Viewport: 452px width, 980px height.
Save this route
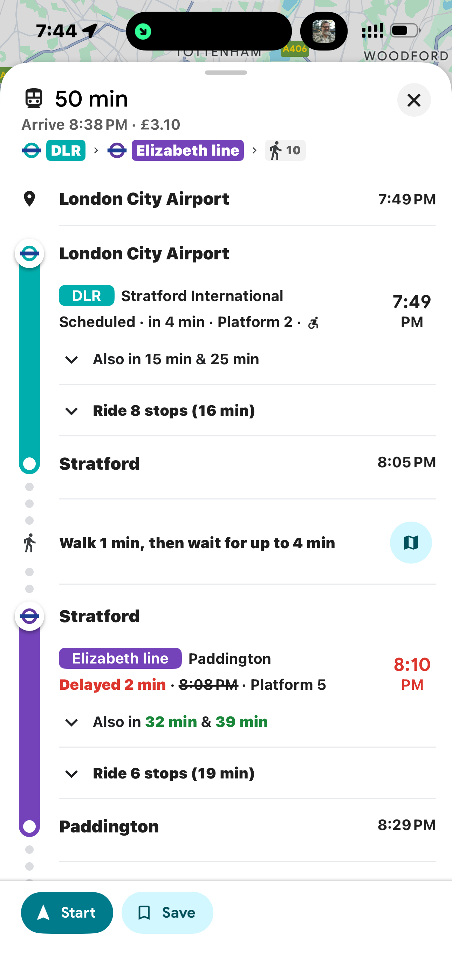click(167, 912)
